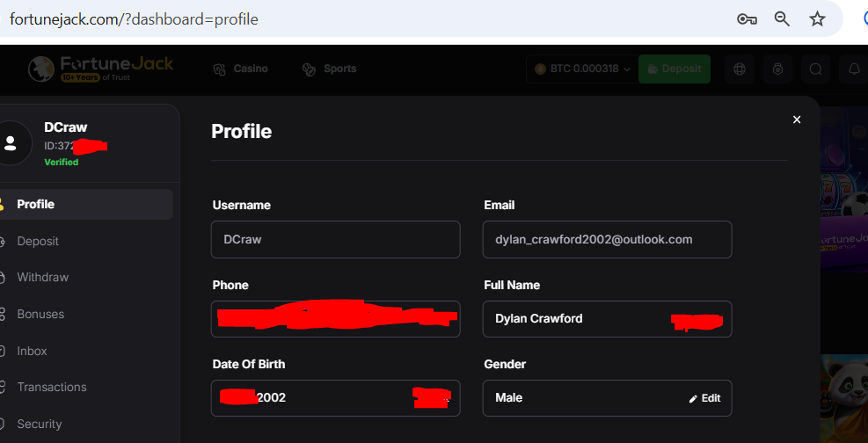The image size is (868, 443).
Task: Click the rewards medal icon in header
Action: pyautogui.click(x=777, y=69)
